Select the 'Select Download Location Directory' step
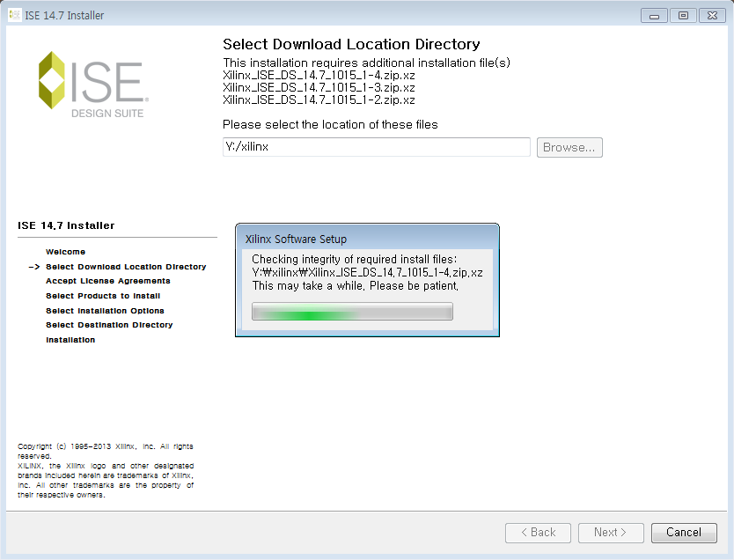The height and width of the screenshot is (560, 734). [126, 267]
